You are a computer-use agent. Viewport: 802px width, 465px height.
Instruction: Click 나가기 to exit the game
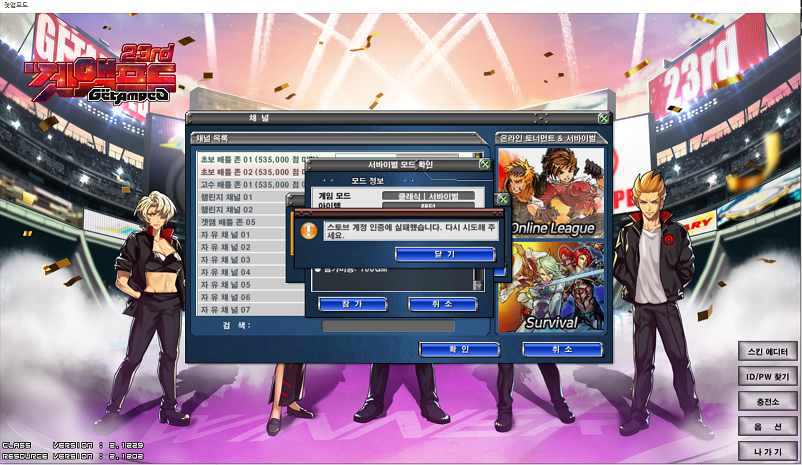[769, 452]
